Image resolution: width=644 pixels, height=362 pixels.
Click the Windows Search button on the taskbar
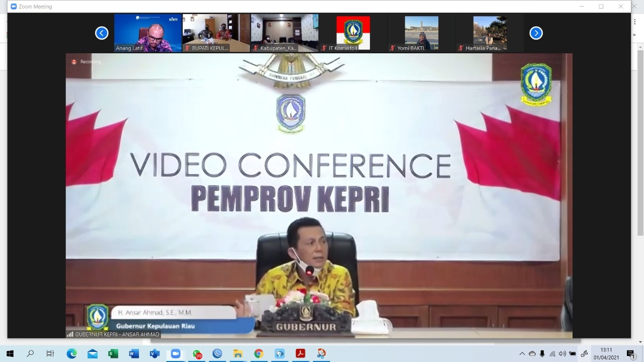click(x=30, y=354)
